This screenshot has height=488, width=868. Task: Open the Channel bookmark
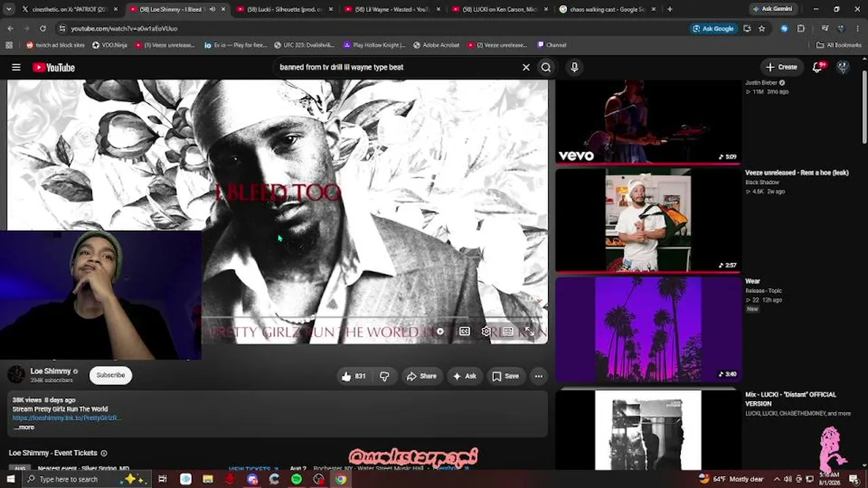[551, 45]
